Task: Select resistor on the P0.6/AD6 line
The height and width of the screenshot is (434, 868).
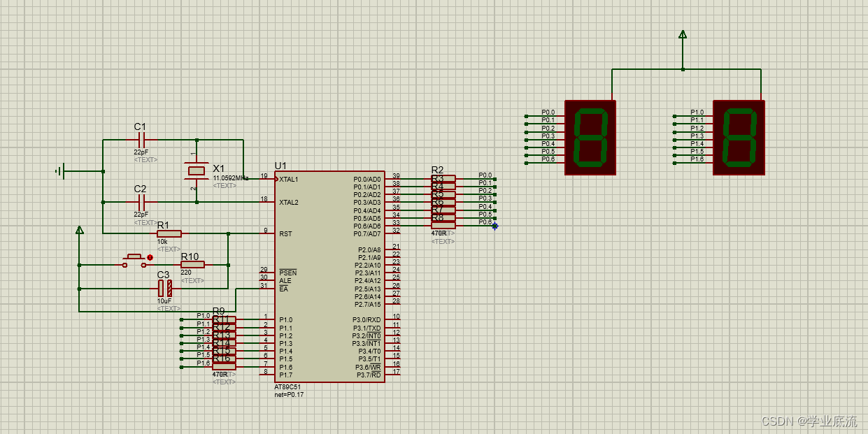Action: pyautogui.click(x=443, y=225)
